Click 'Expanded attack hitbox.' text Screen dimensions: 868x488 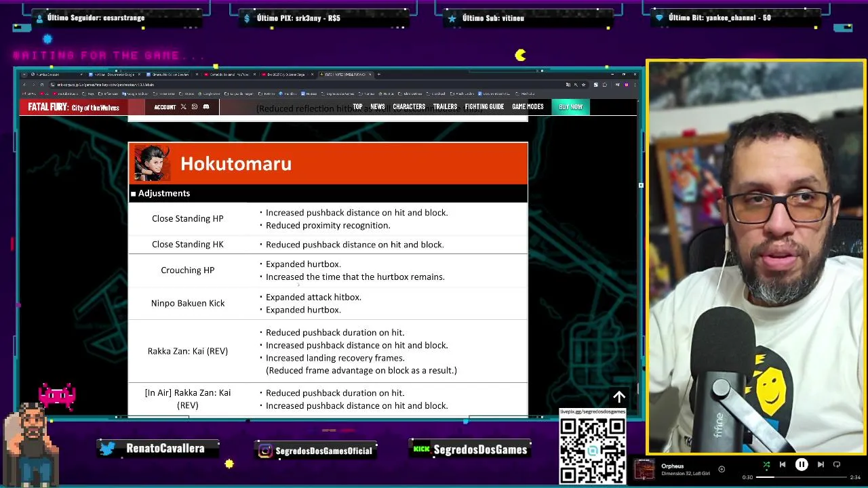(x=313, y=297)
